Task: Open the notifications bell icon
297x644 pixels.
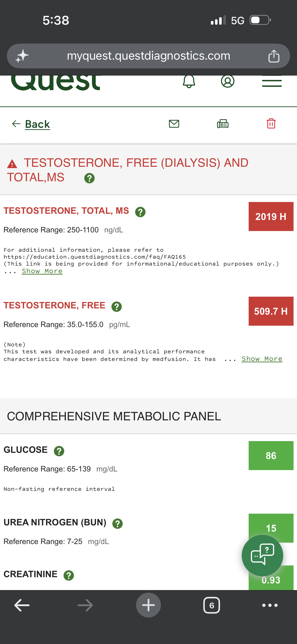Action: pyautogui.click(x=189, y=82)
